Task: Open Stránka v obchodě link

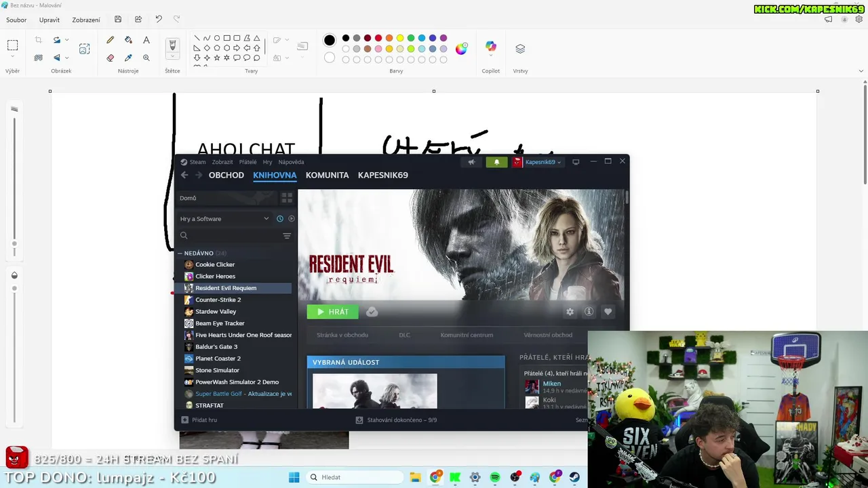Action: point(342,335)
